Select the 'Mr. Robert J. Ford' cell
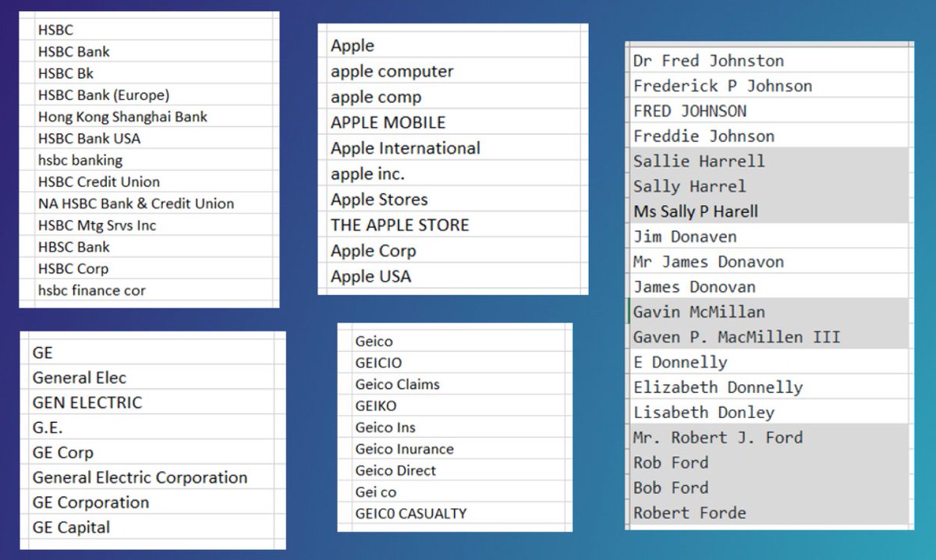 tap(769, 438)
